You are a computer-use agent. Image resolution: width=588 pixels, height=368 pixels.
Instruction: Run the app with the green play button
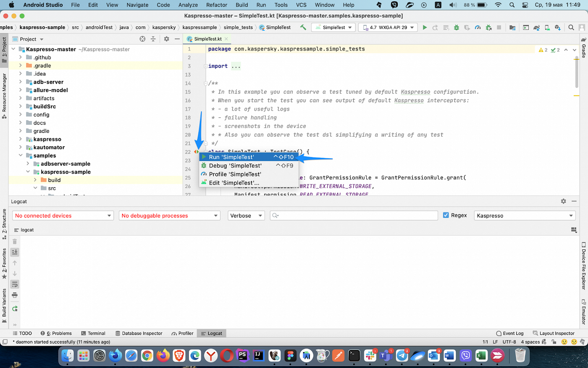(425, 27)
